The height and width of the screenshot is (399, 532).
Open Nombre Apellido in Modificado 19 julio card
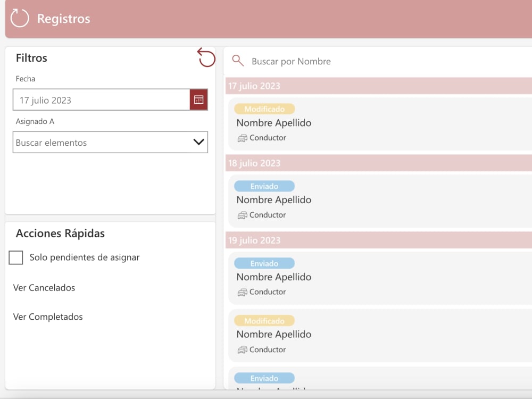click(x=274, y=335)
